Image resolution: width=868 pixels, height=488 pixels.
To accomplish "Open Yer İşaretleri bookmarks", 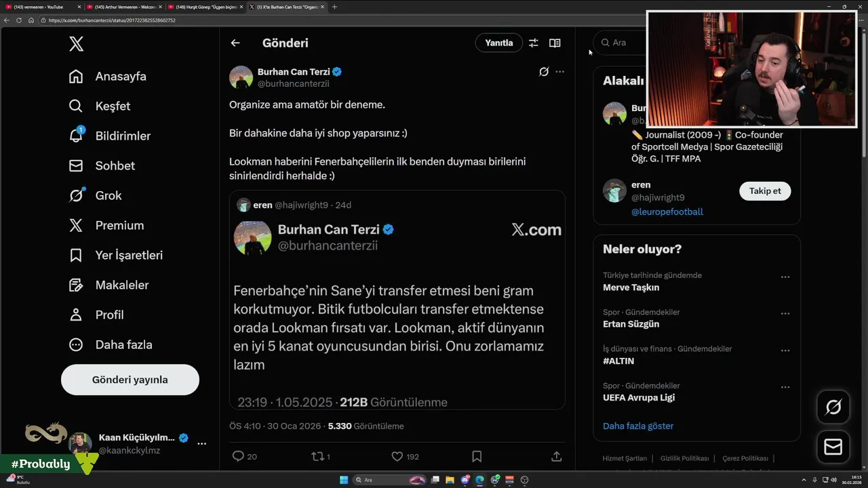I will (116, 256).
